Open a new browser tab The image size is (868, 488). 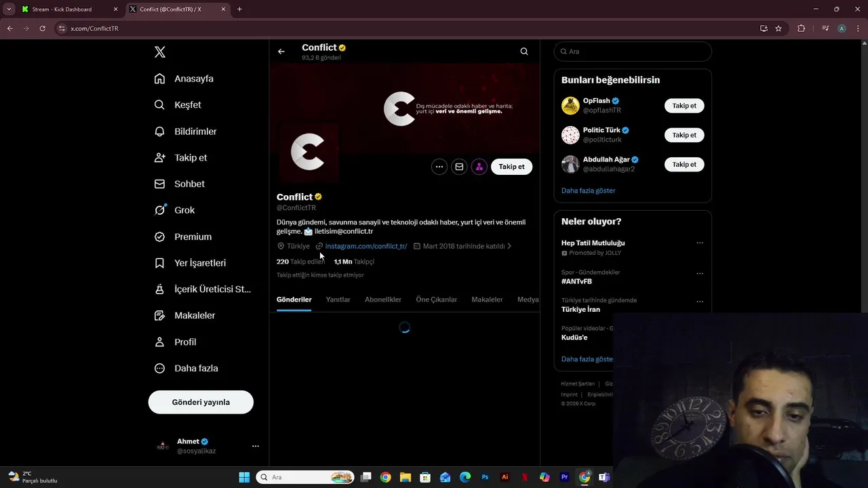(x=239, y=9)
